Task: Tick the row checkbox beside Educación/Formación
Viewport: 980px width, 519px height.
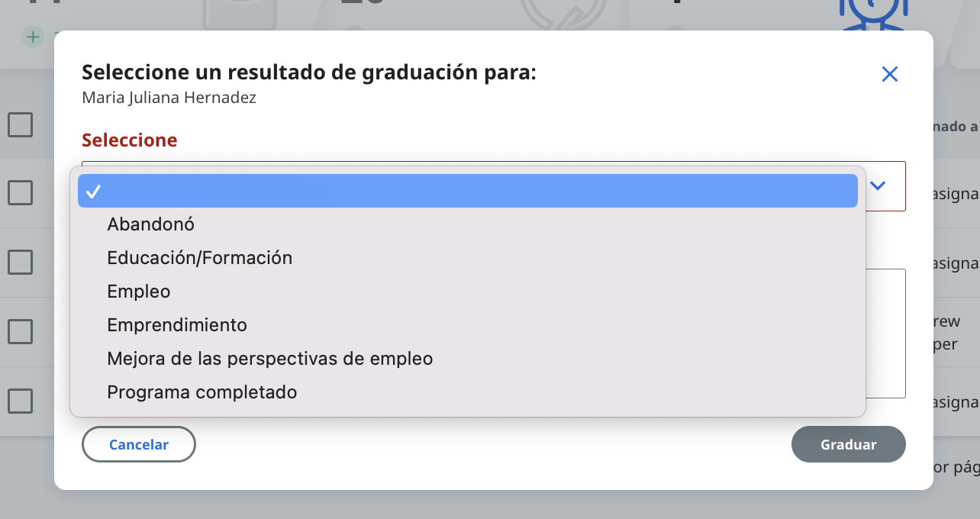Action: click(21, 262)
